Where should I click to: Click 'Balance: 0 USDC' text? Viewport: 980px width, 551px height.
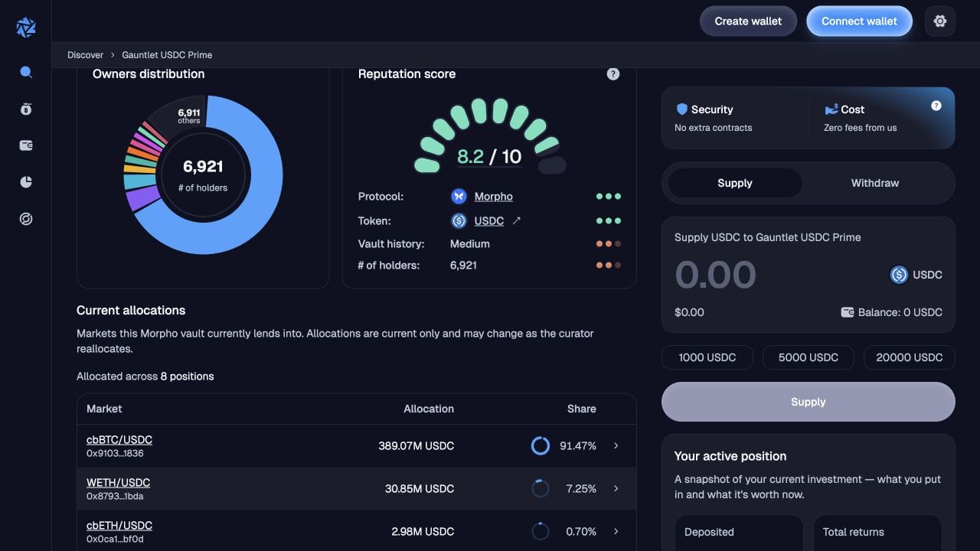[x=900, y=312]
